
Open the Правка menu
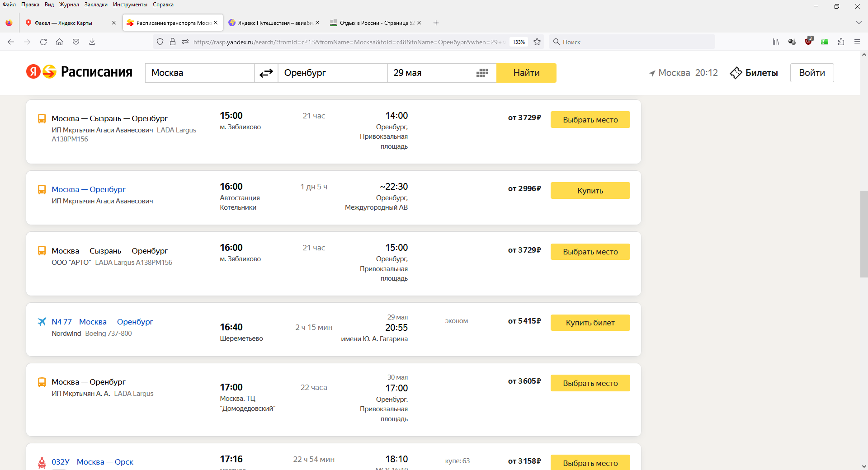point(30,5)
